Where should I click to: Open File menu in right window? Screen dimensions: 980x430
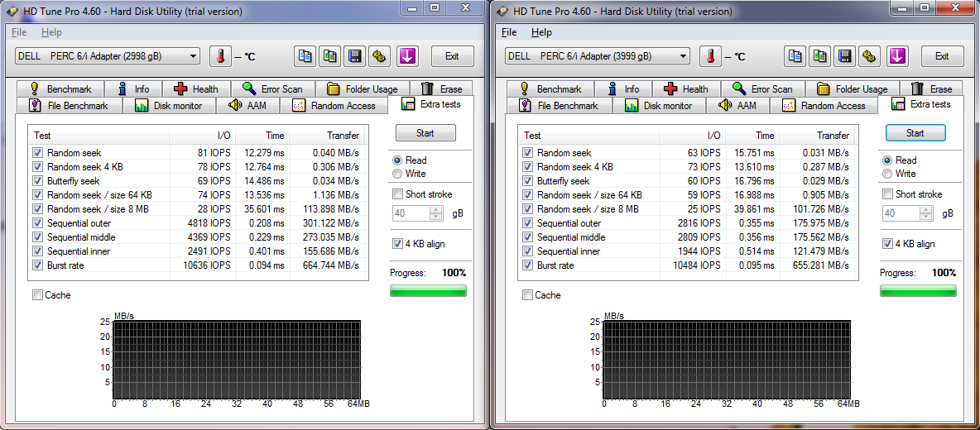click(509, 31)
